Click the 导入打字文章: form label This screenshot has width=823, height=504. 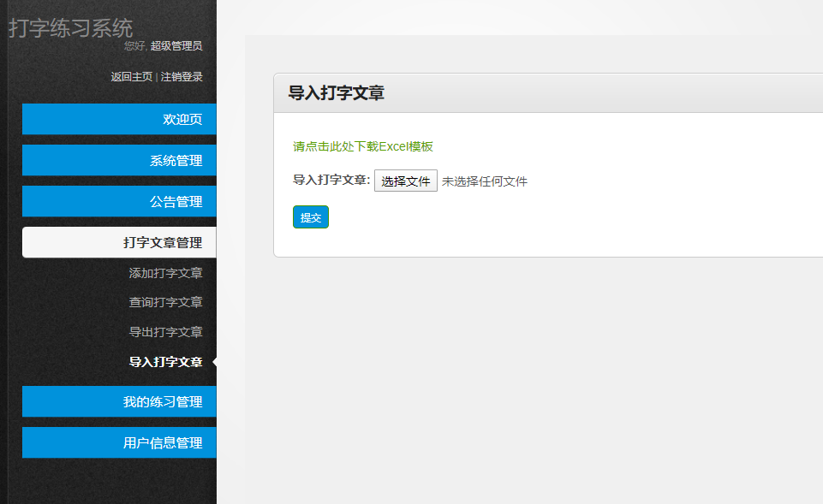(x=331, y=180)
